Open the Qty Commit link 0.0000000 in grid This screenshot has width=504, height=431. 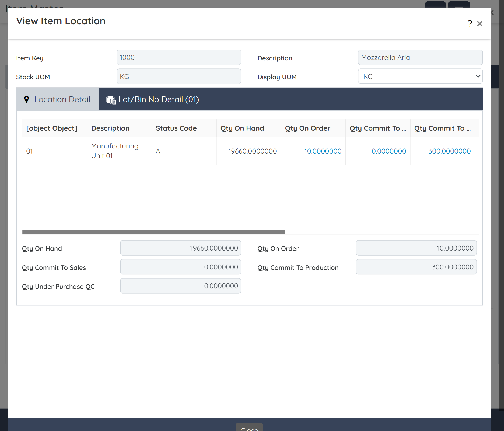[x=389, y=151]
